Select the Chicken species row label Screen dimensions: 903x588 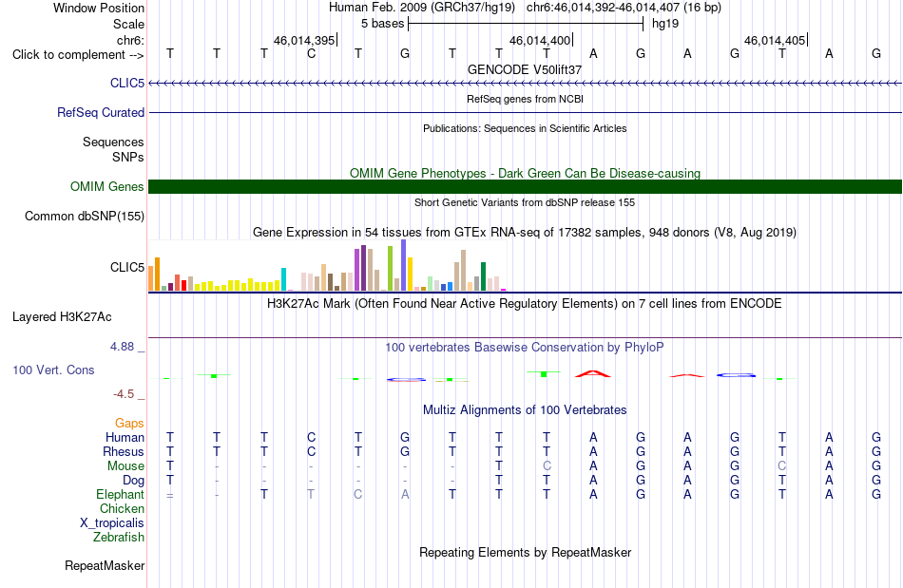click(x=122, y=508)
